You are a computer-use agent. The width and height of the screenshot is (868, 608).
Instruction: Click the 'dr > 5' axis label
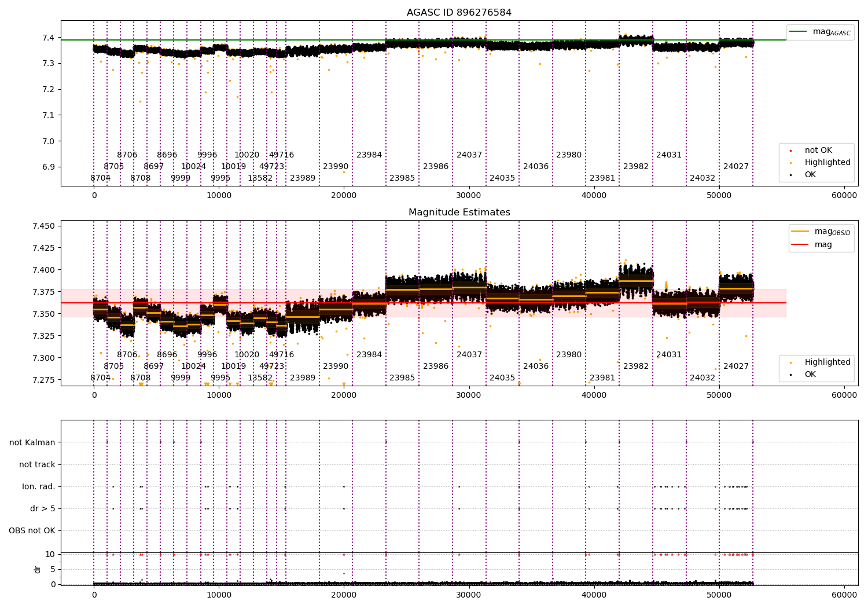point(43,508)
